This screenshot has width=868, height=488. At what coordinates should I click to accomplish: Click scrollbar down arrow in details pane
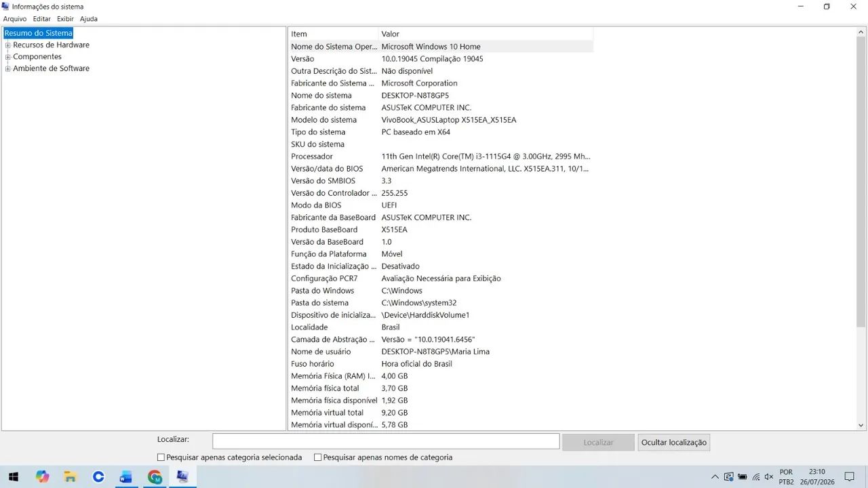pos(861,425)
